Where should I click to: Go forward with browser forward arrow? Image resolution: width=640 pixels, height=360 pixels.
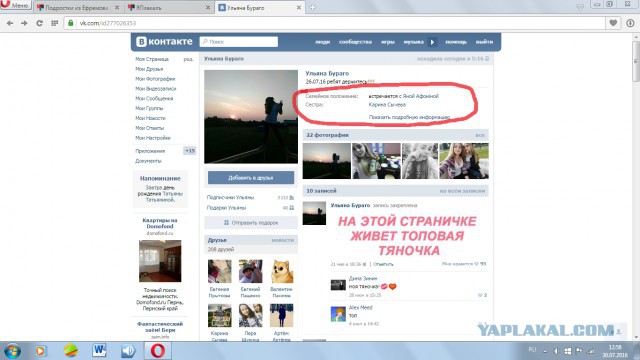[24, 23]
